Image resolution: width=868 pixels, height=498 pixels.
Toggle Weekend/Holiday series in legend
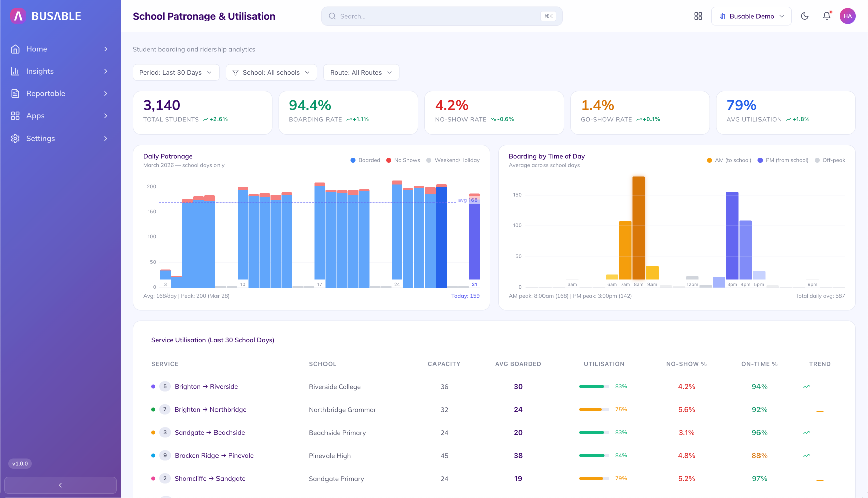pyautogui.click(x=453, y=160)
